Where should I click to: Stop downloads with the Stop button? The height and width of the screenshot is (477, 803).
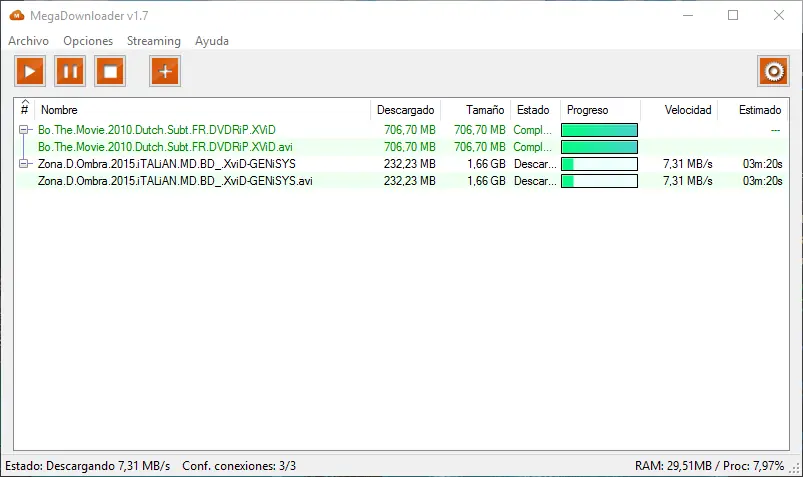(x=110, y=71)
